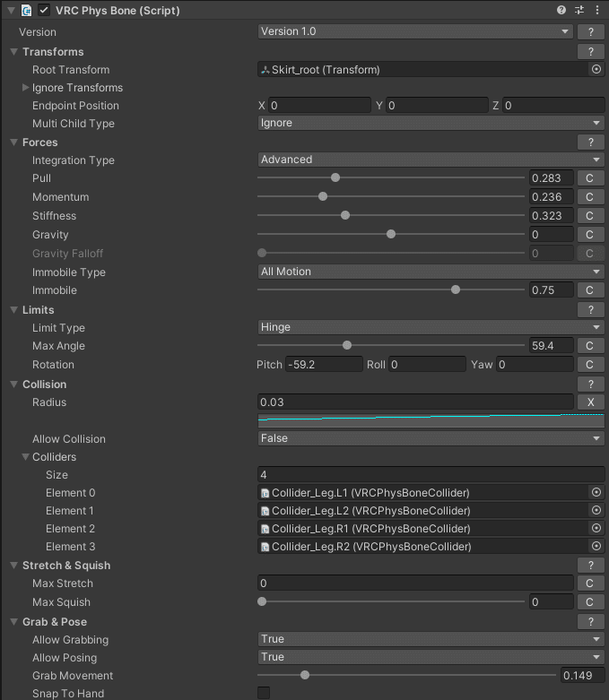Click the Grab & Pose help button
Viewport: 609px width, 700px height.
coord(590,621)
